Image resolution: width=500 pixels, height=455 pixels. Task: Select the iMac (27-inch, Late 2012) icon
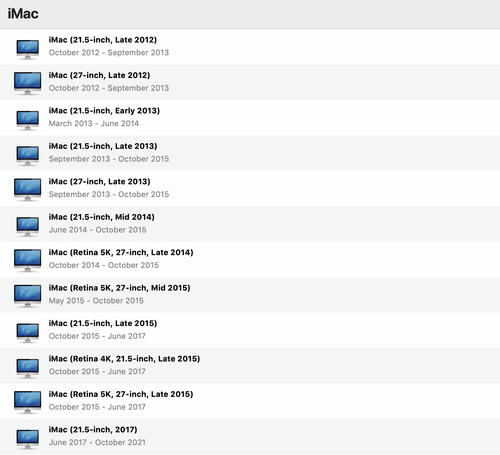pos(28,83)
